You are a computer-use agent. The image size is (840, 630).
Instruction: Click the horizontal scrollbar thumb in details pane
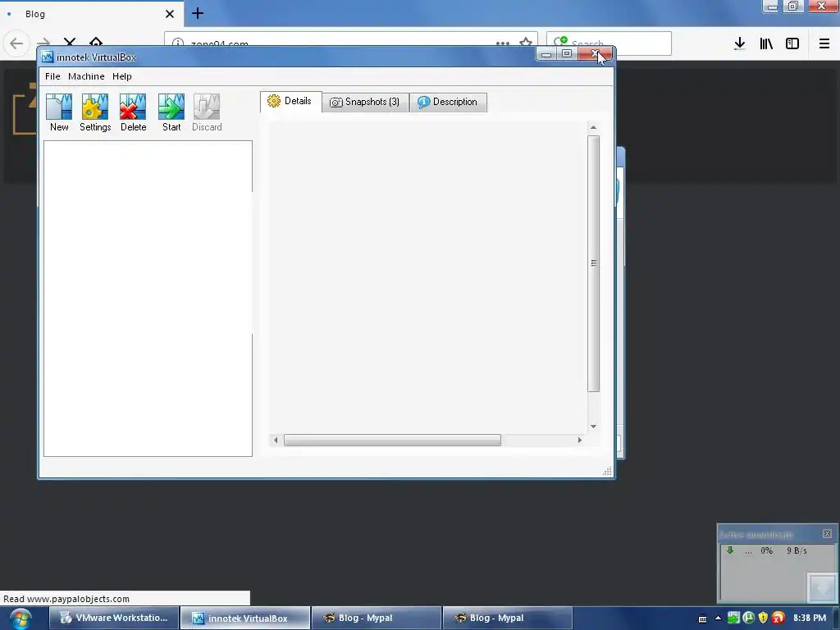pyautogui.click(x=392, y=440)
